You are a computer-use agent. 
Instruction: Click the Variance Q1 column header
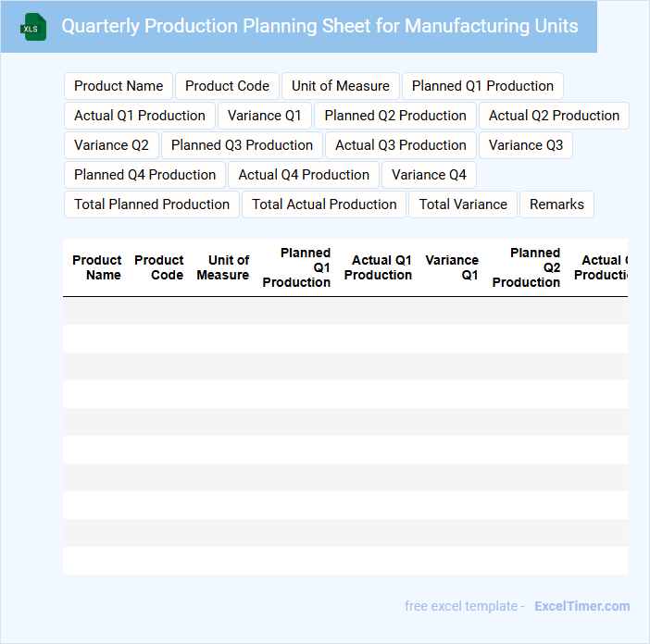(452, 267)
